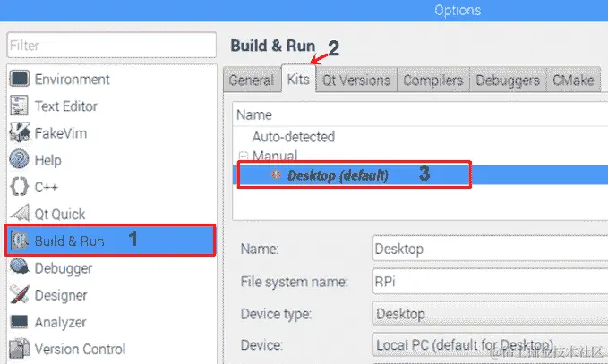Image resolution: width=608 pixels, height=364 pixels.
Task: Collapse the Manual kits group
Action: (244, 156)
